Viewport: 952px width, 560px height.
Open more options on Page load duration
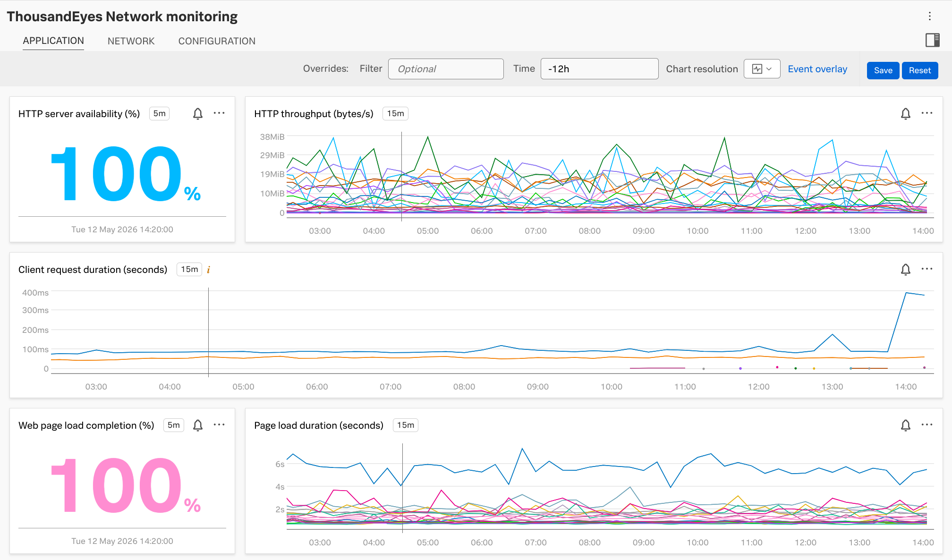927,425
